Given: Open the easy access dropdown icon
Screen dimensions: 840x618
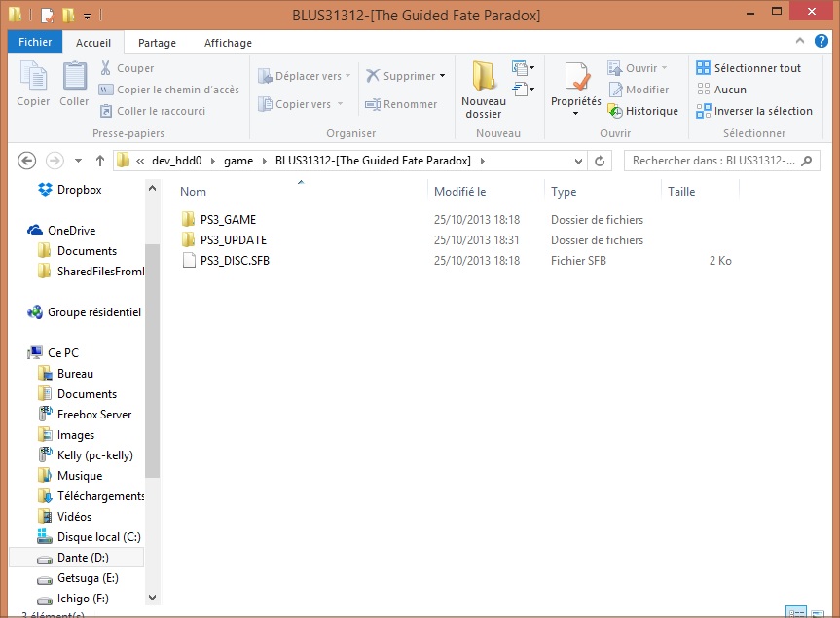Looking at the screenshot, I should (x=523, y=89).
